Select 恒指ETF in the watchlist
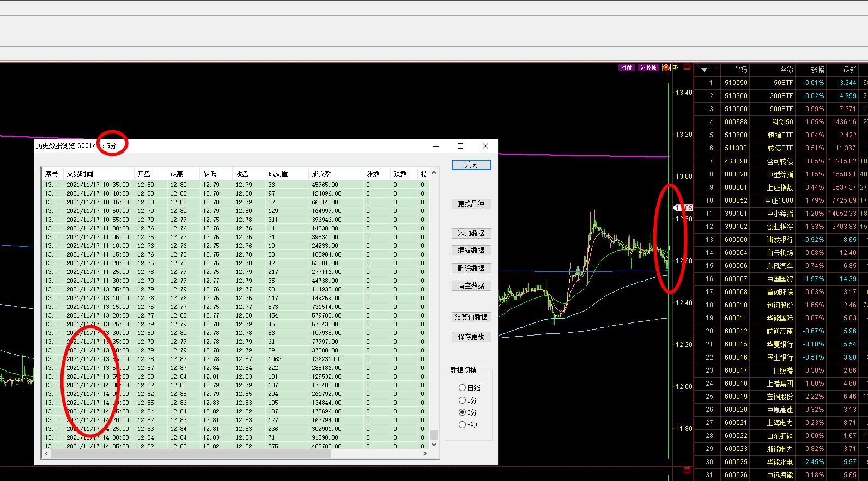The height and width of the screenshot is (481, 868). point(780,135)
